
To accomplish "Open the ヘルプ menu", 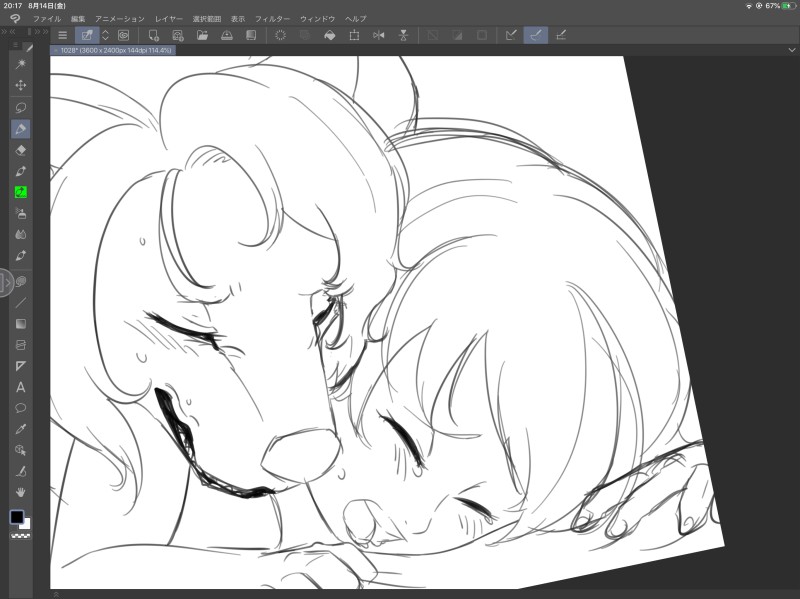I will [x=356, y=19].
